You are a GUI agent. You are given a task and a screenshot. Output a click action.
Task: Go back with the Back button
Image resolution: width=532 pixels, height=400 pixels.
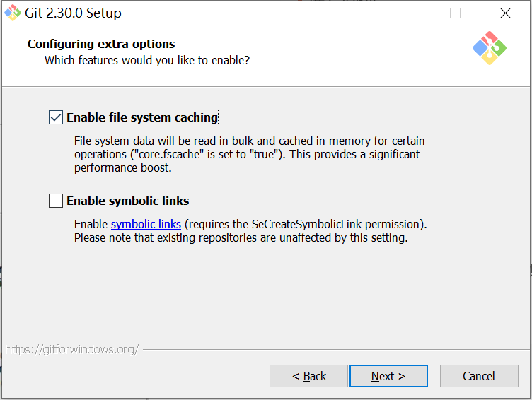[x=308, y=376]
